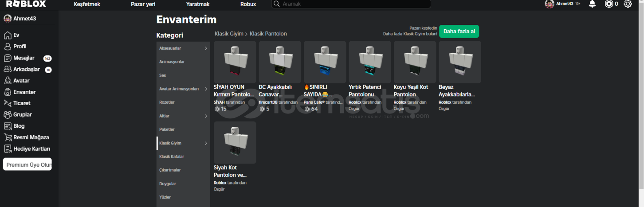Expand the Aksesuarlar category arrow
This screenshot has height=207, width=644.
pos(206,48)
